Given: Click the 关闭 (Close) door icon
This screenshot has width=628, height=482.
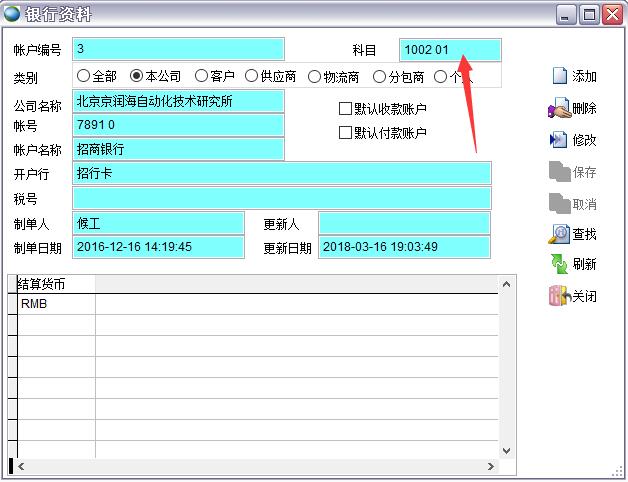Looking at the screenshot, I should (x=559, y=296).
